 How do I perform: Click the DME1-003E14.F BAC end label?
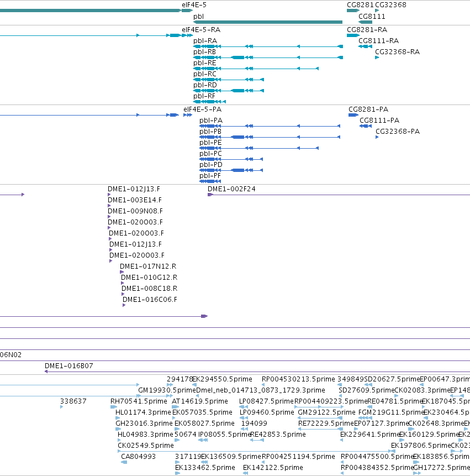coord(135,200)
